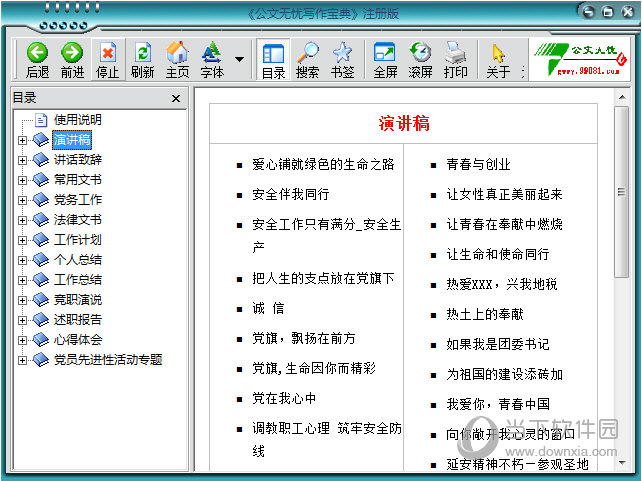Screen dimensions: 642x481
Task: Select 法律文书 in the tree
Action: click(78, 220)
